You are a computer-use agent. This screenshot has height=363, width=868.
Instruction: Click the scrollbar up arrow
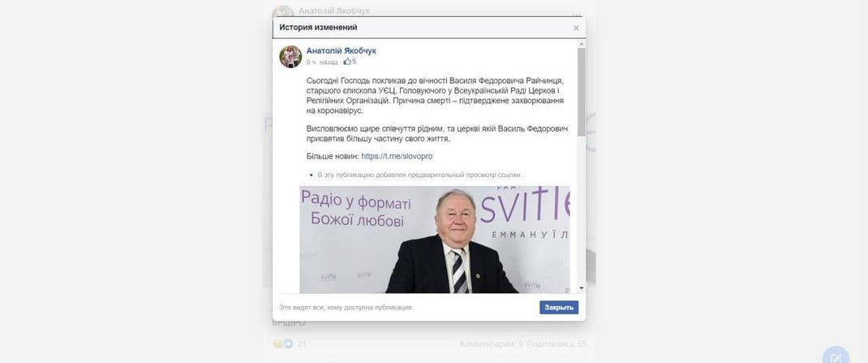(x=582, y=45)
